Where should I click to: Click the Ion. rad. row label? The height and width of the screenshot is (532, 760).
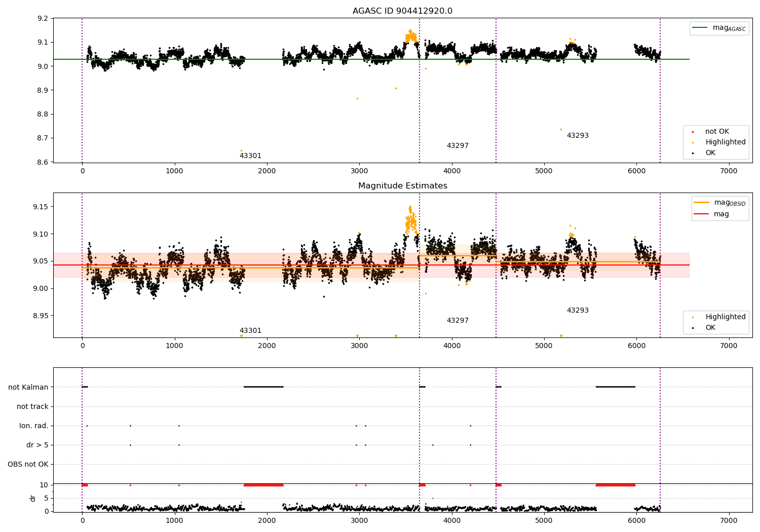click(x=34, y=426)
